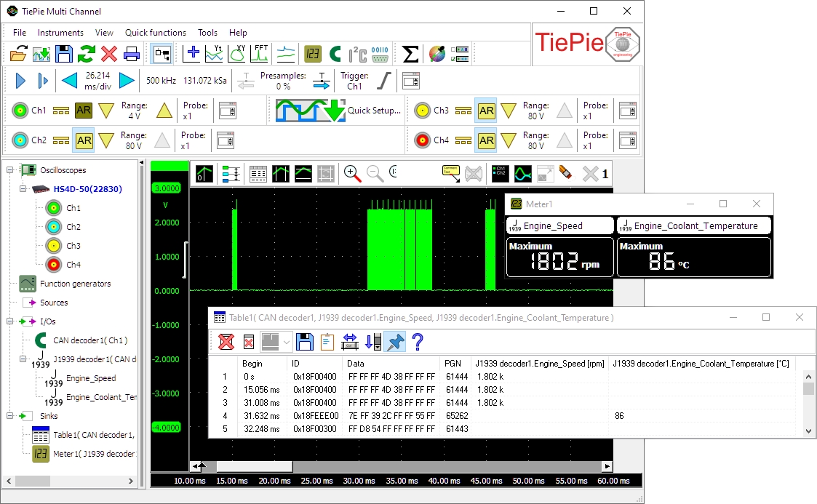The width and height of the screenshot is (817, 504).
Task: Click the save icon in Table1 toolbar
Action: tap(306, 342)
